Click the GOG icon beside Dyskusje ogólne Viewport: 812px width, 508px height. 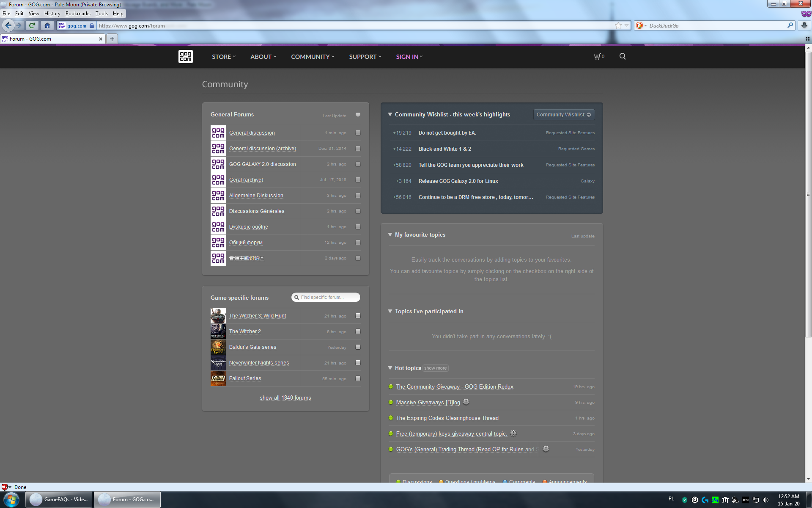[218, 227]
